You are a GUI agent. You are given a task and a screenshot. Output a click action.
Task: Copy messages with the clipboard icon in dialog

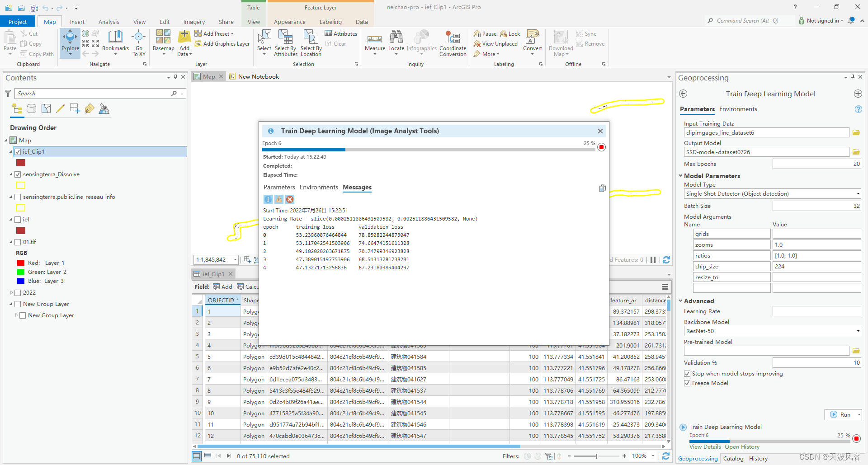pyautogui.click(x=602, y=188)
